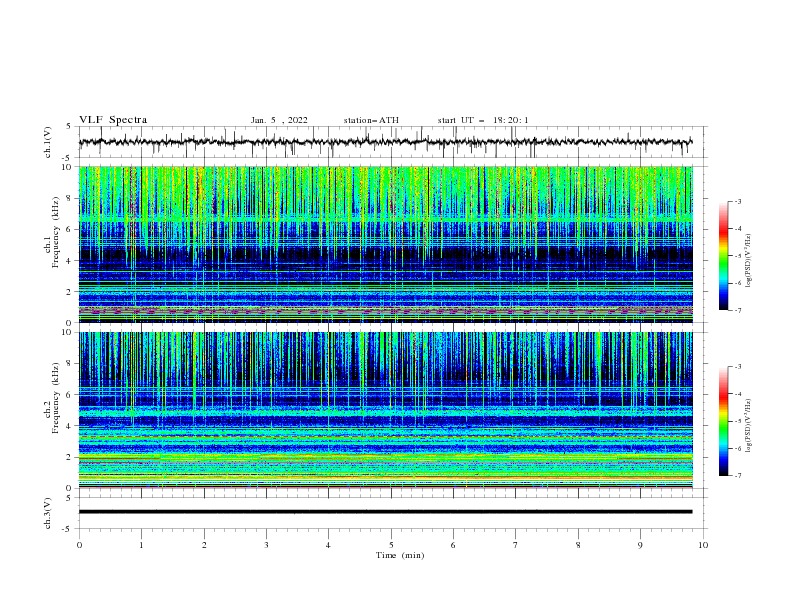
Task: Click the "10" kHz tick of ch.2 spectrogram
Action: pos(68,332)
